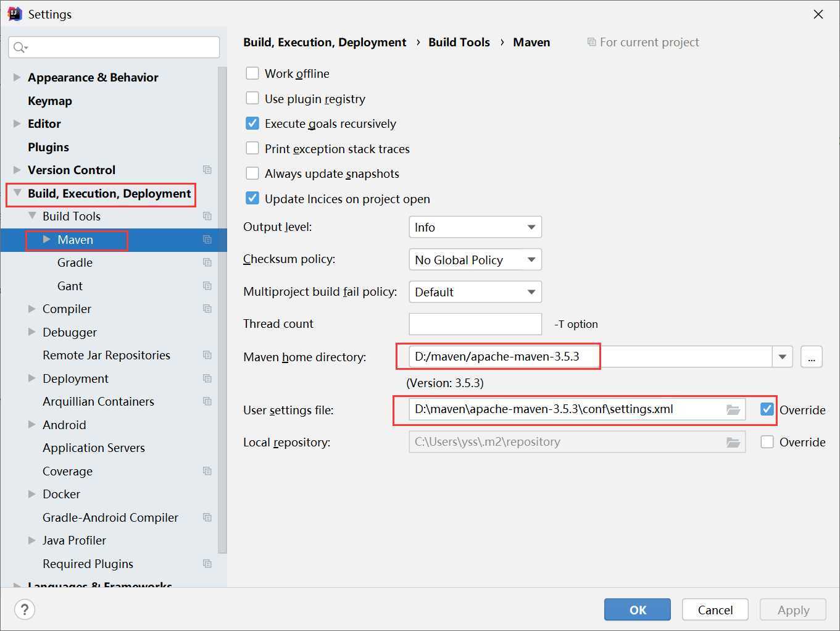Click the IntelliJ logo in title bar

[15, 14]
